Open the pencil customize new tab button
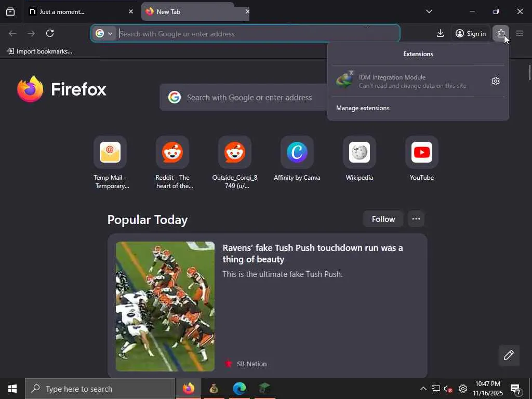The image size is (532, 399). [509, 355]
